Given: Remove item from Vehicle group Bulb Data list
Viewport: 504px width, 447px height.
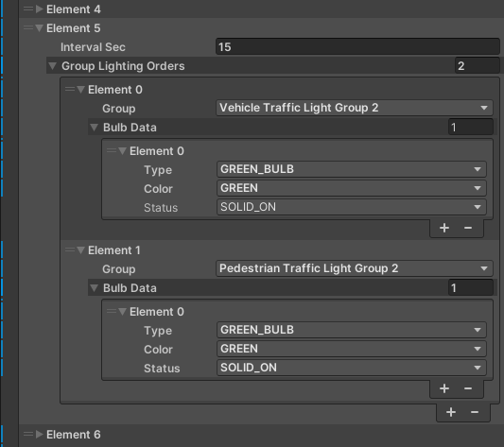Looking at the screenshot, I should pos(468,228).
